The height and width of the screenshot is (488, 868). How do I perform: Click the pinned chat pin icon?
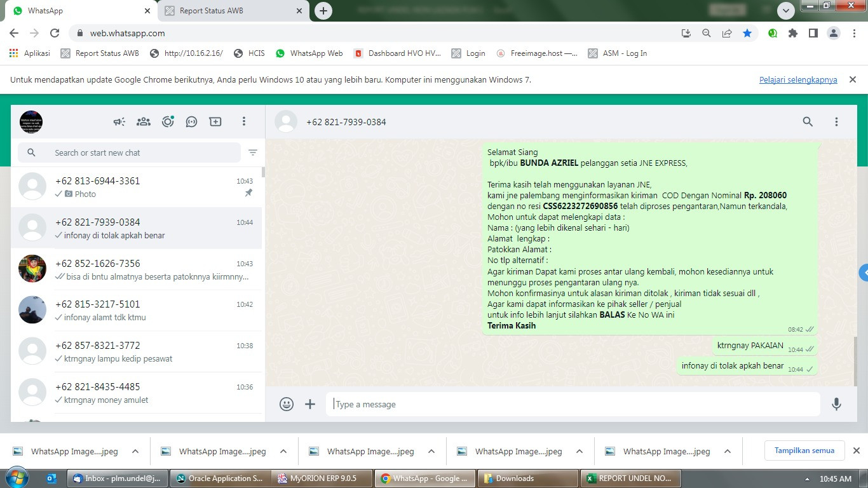click(248, 193)
